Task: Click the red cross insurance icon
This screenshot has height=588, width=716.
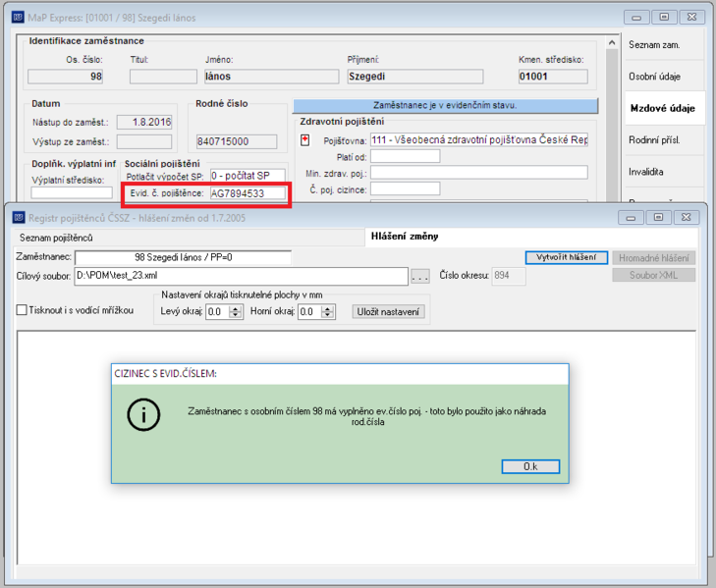Action: [x=305, y=140]
